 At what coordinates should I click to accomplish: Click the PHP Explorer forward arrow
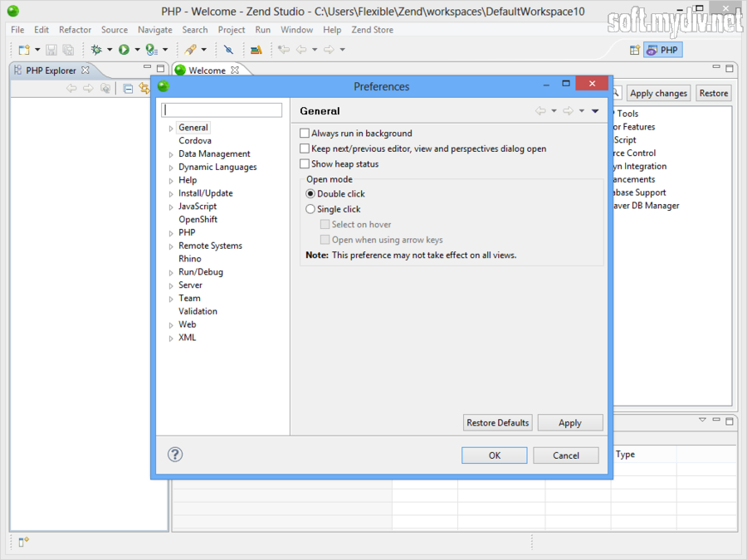88,89
